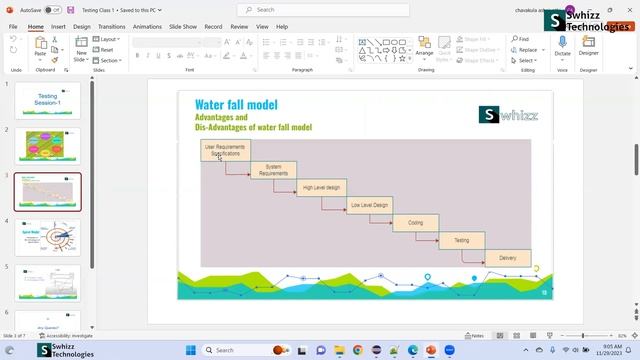Click the High Level design box

(322, 187)
